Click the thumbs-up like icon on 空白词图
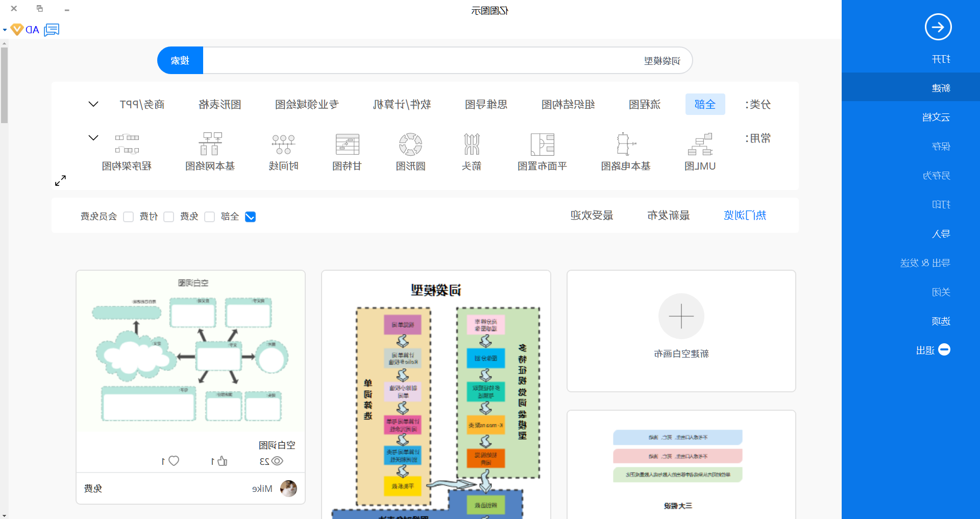 [223, 461]
